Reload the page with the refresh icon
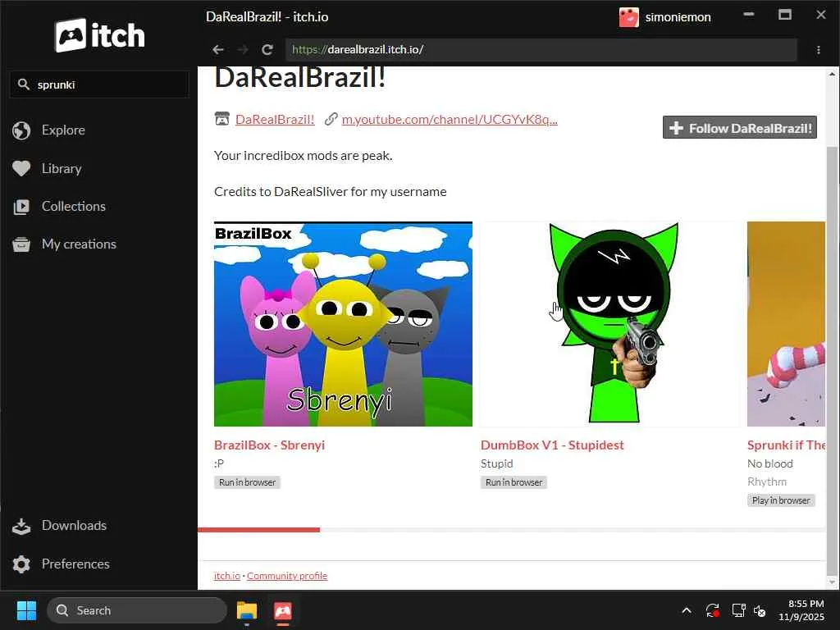This screenshot has height=630, width=840. pos(267,50)
